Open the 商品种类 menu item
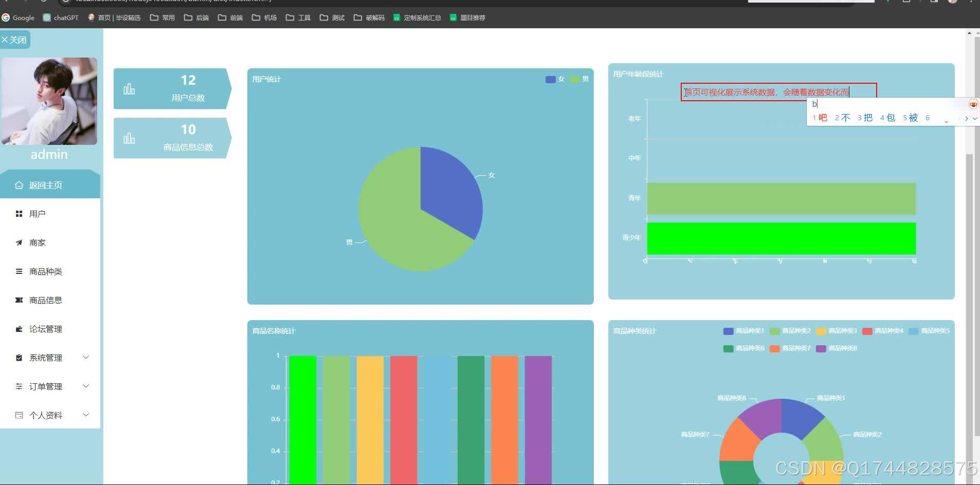 [50, 271]
